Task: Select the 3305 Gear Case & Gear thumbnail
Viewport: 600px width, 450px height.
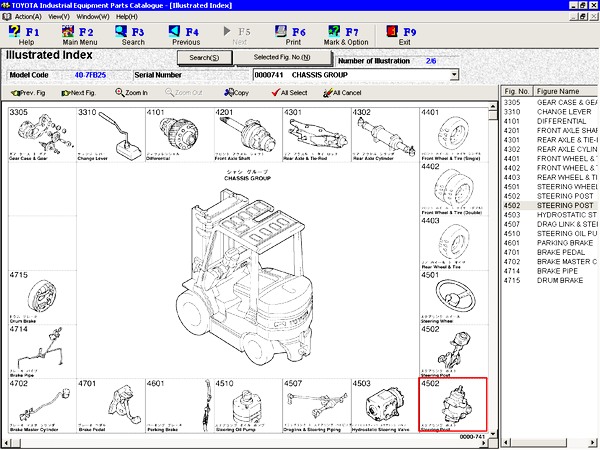Action: [42, 135]
